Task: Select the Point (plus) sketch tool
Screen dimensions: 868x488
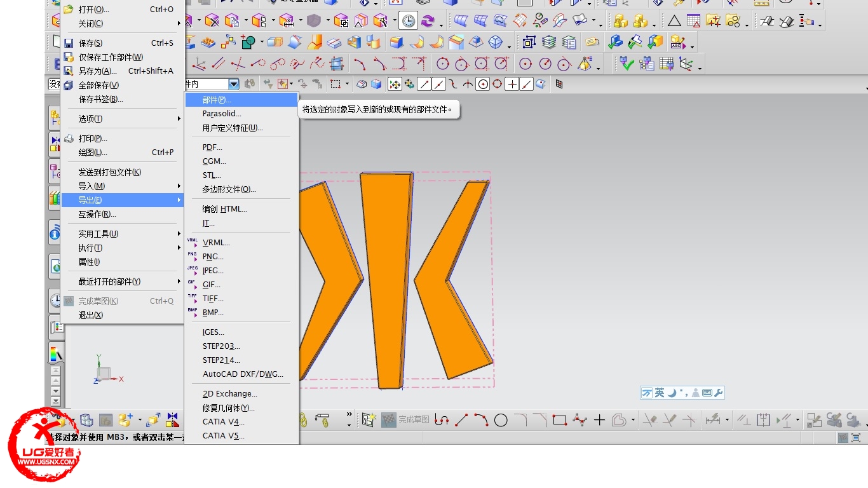Action: (599, 419)
